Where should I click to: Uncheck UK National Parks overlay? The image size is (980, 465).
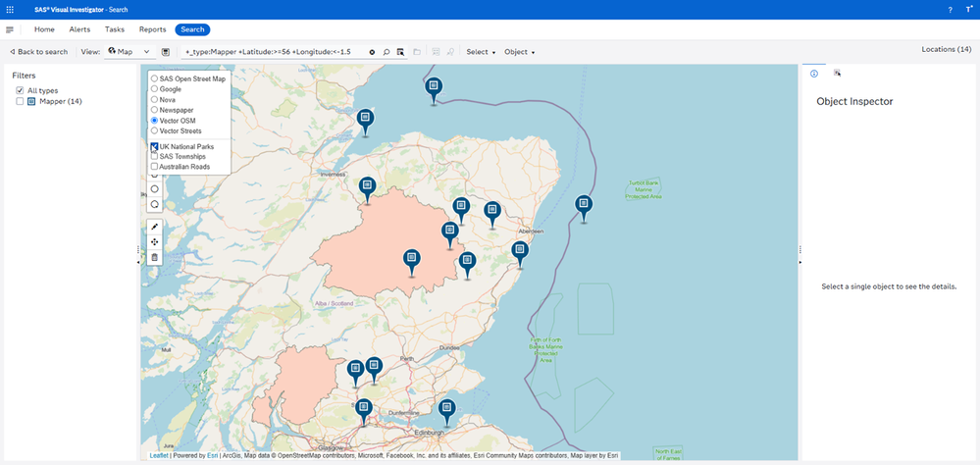coord(154,146)
